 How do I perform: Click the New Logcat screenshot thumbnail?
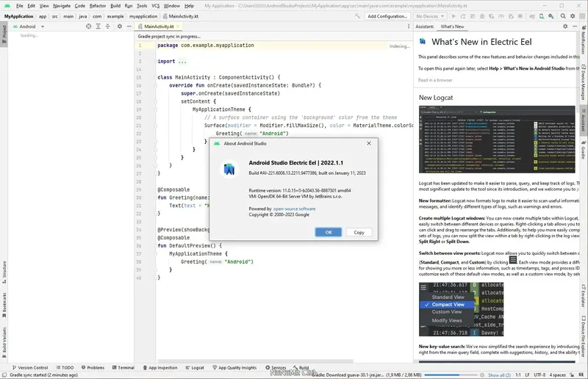tap(497, 140)
